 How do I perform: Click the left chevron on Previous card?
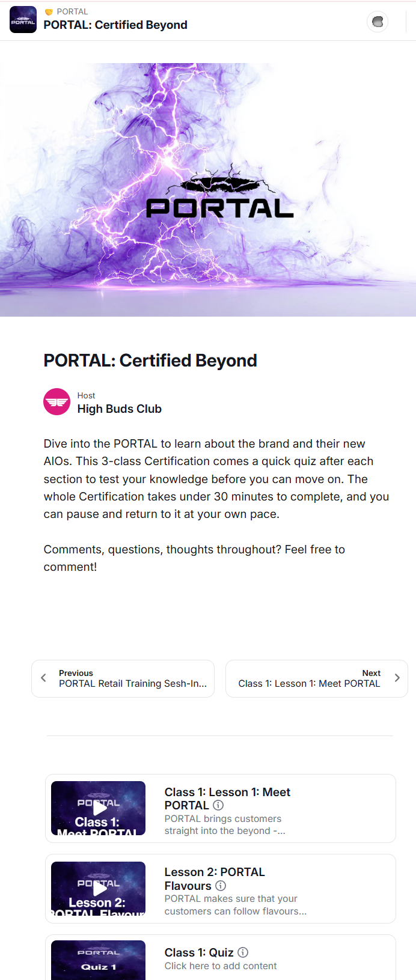coord(43,678)
